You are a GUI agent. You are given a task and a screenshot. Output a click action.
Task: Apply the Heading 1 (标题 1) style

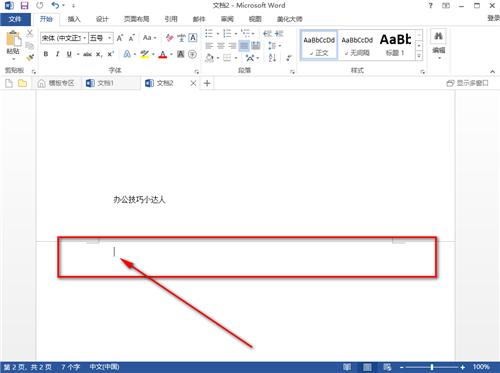tap(395, 45)
